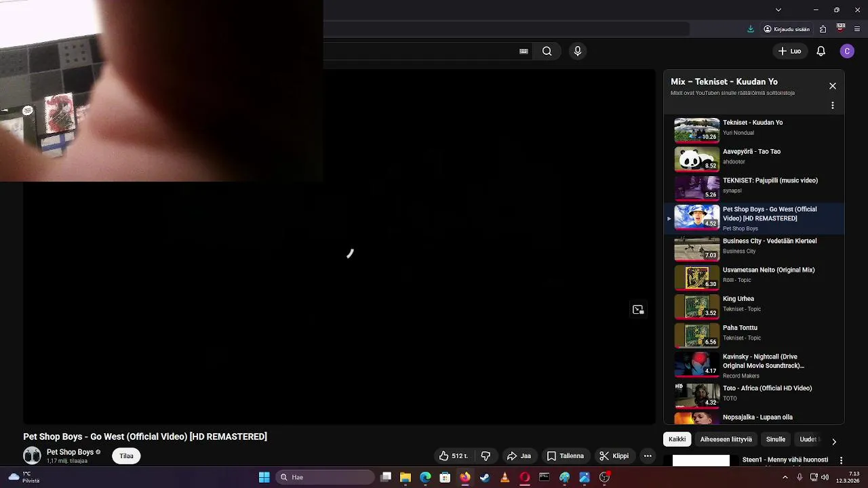
Task: Open Firefox extensions puzzle icon
Action: click(x=823, y=29)
